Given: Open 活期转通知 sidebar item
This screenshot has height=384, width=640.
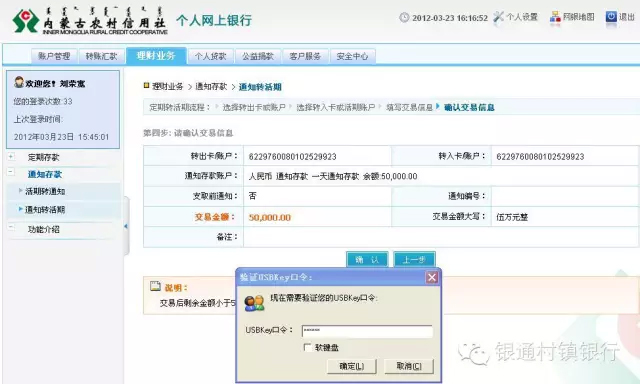Looking at the screenshot, I should 45,191.
